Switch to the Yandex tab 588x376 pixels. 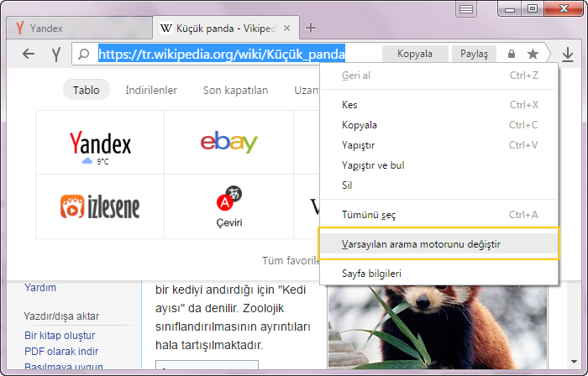coord(80,28)
